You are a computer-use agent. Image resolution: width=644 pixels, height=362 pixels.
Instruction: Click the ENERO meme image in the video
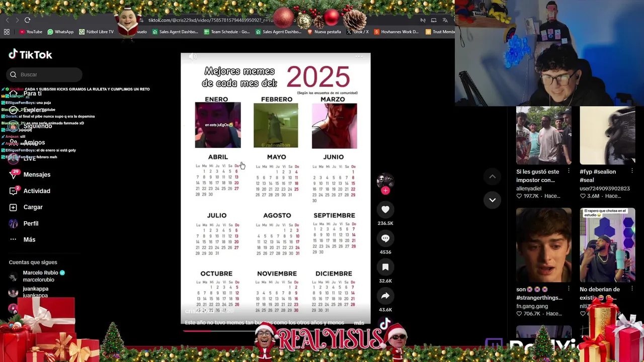coord(218,125)
